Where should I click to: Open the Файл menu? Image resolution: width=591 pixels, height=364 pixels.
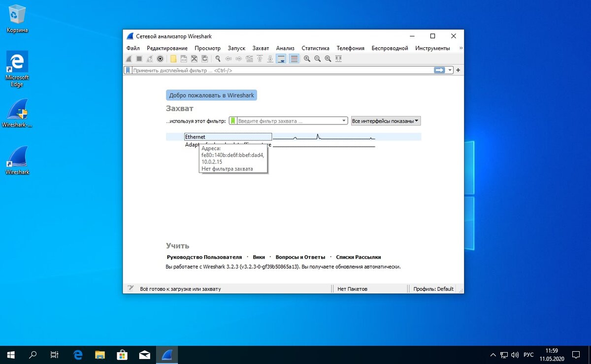(133, 48)
